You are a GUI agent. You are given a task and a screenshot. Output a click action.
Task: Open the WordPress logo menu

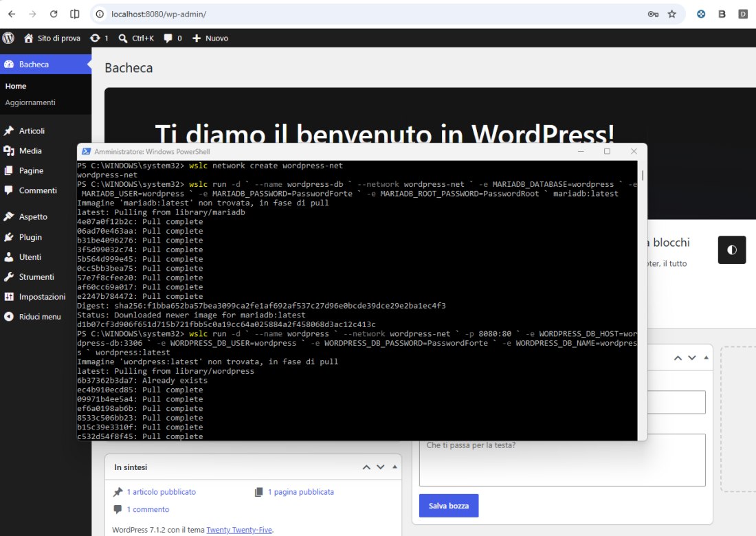pos(8,38)
